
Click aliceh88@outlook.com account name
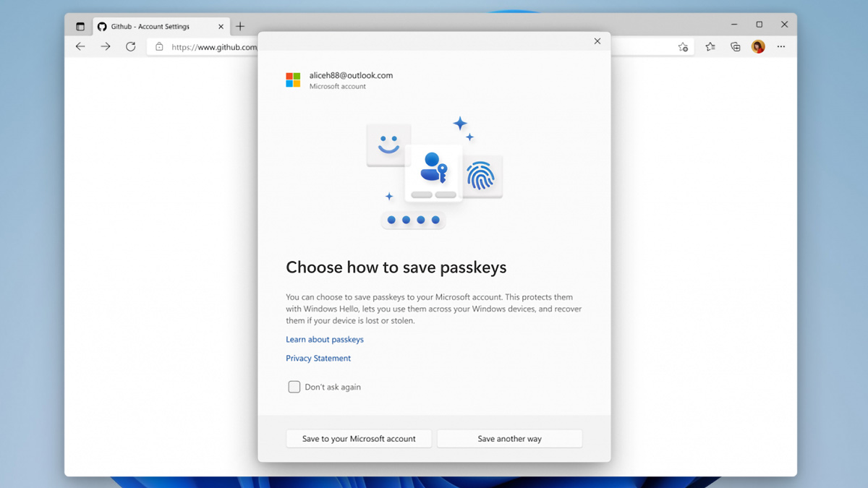click(x=351, y=75)
